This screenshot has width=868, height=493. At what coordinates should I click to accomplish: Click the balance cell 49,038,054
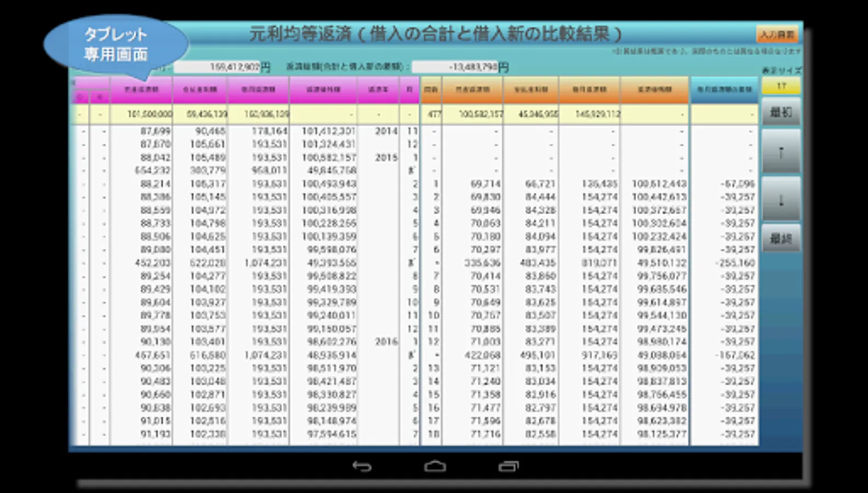(x=662, y=355)
